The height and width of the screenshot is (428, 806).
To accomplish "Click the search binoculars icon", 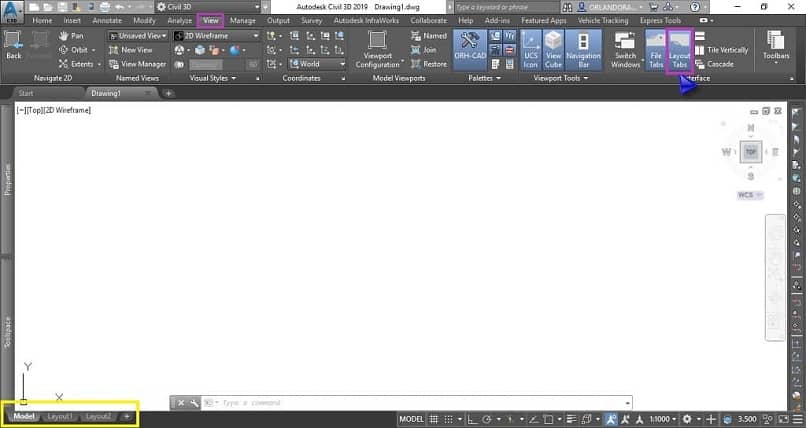I will (567, 7).
